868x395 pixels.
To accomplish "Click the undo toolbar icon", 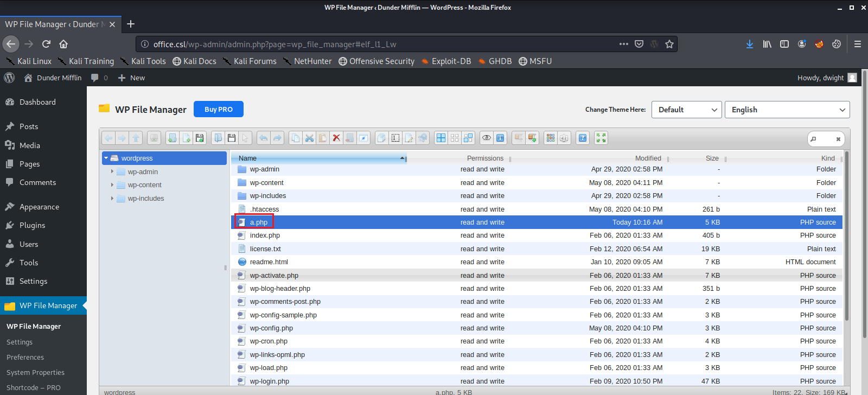I will 263,138.
